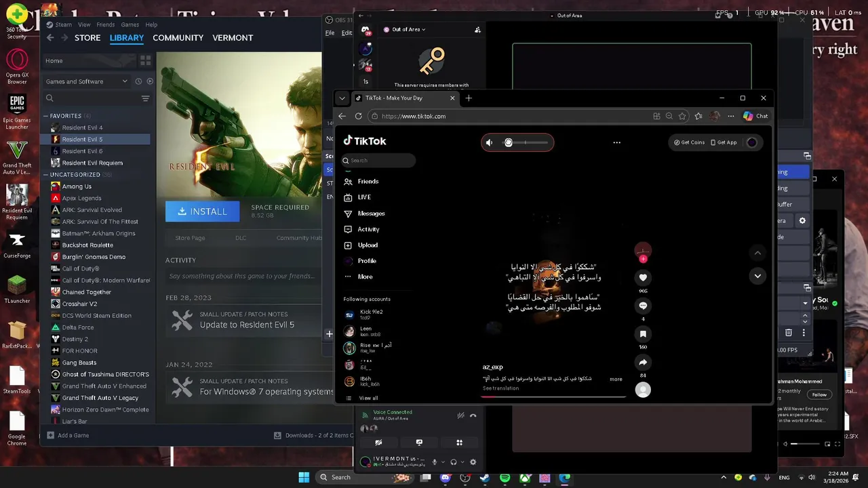Open a new Edge tab with plus
This screenshot has height=488, width=868.
pyautogui.click(x=469, y=98)
